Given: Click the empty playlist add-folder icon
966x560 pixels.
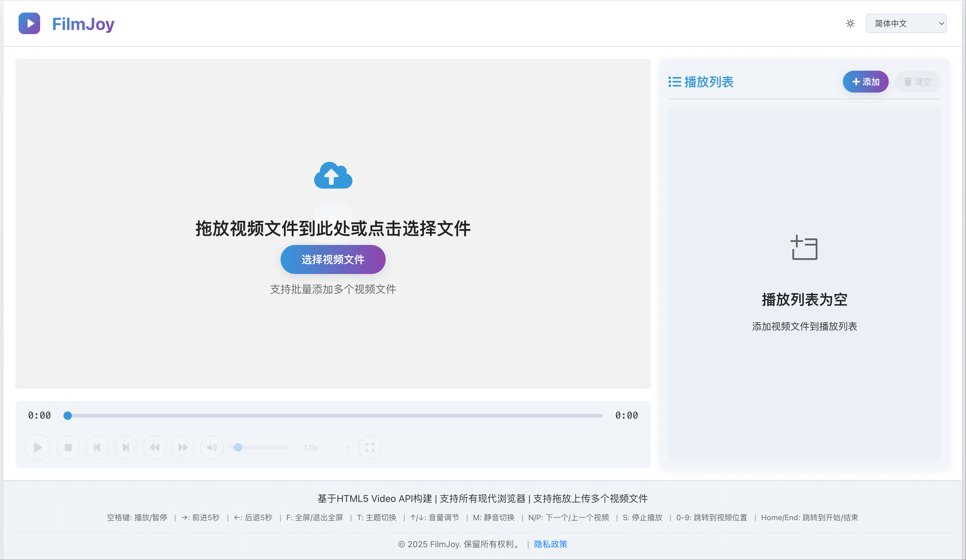Looking at the screenshot, I should coord(804,247).
